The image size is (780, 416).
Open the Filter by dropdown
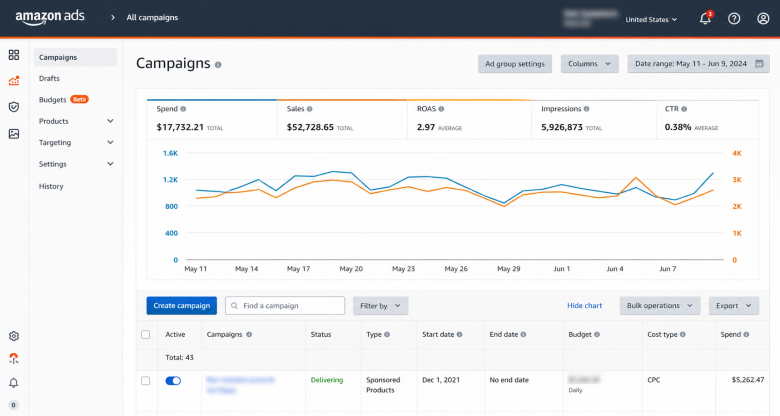click(x=381, y=306)
